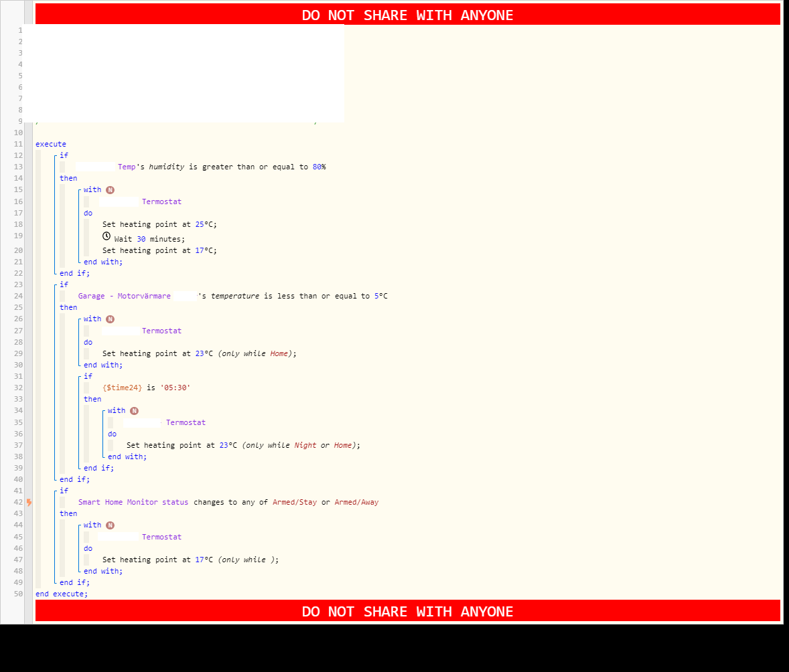Click 'Termostat' device on line 35

186,422
